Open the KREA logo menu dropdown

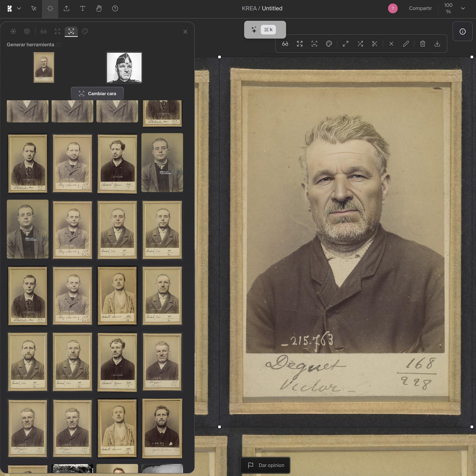point(14,8)
